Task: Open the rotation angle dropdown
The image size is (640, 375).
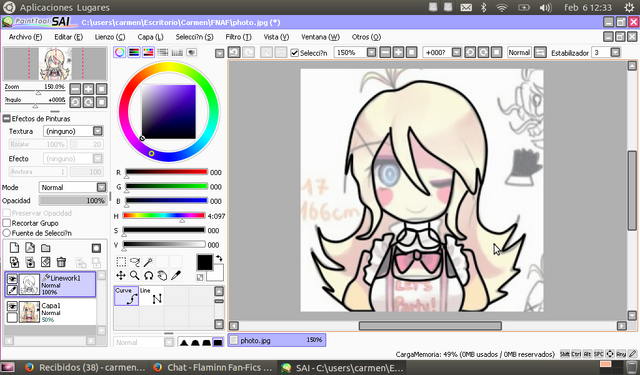Action: 457,52
